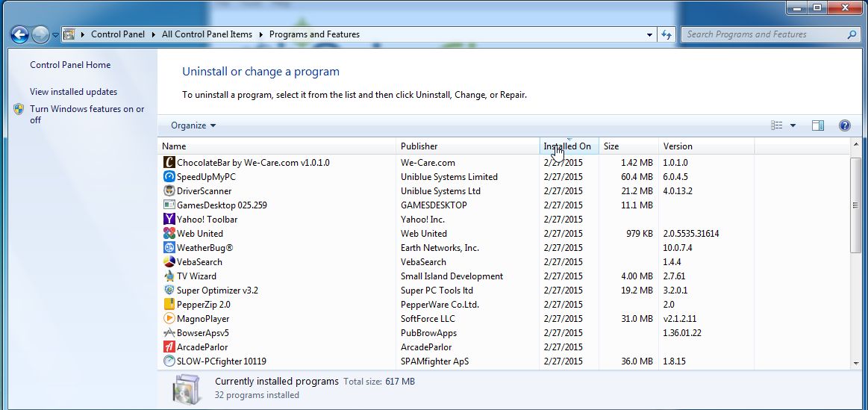Click the Refresh button beside address bar
Viewport: 868px width, 410px height.
pos(666,34)
